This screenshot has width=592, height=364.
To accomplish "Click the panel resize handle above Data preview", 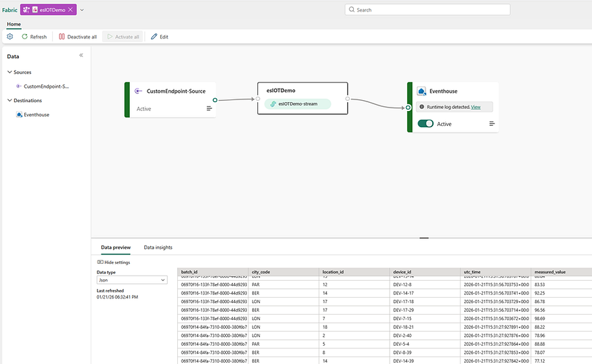I will coord(424,238).
